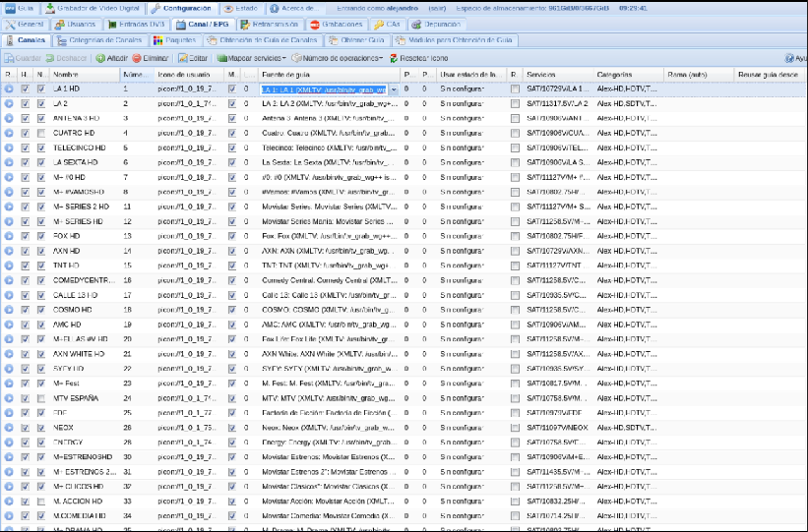Click the Añadir channel toolbar button
The image size is (808, 532).
(111, 58)
